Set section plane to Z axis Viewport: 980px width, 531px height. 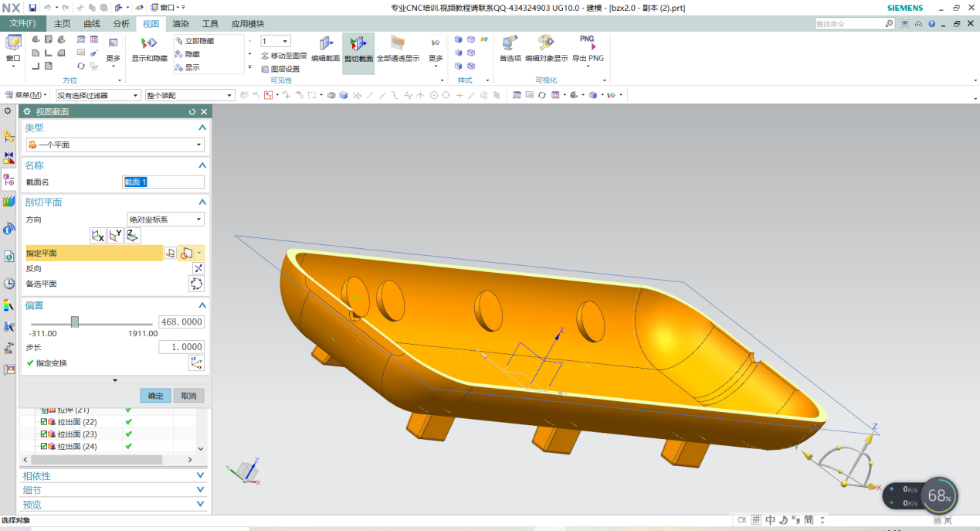point(132,236)
